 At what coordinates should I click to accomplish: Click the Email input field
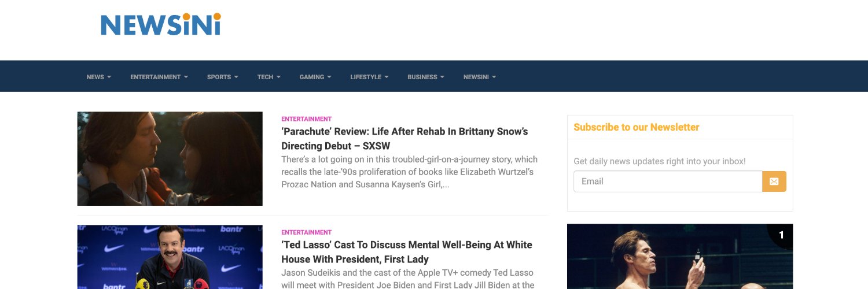tap(668, 181)
